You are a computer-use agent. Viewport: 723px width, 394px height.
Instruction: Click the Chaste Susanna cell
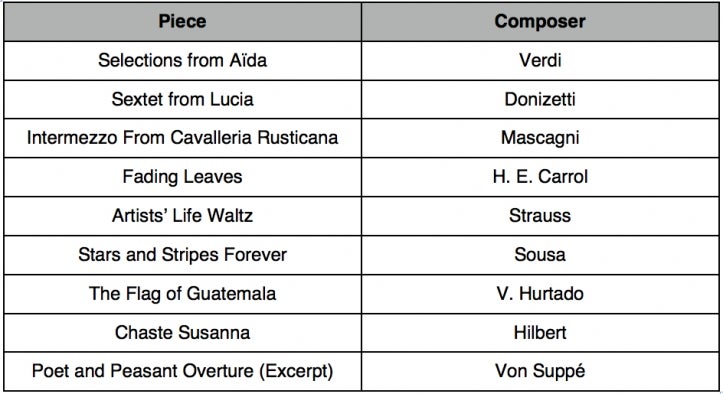(x=183, y=333)
